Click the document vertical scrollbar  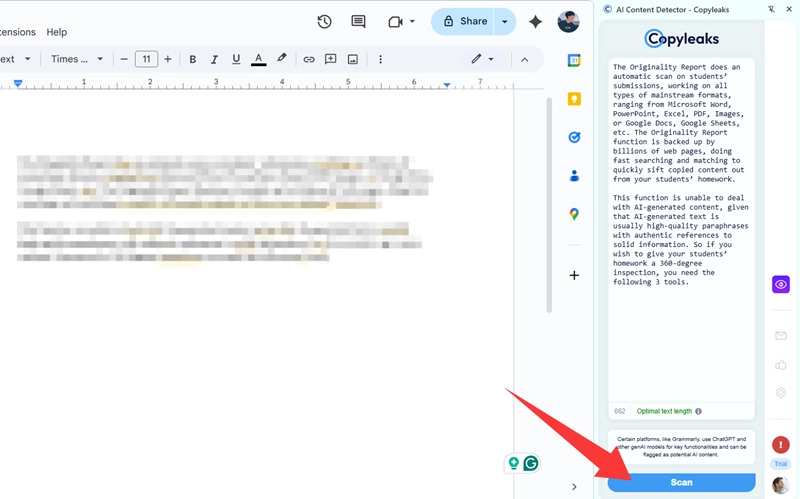(x=549, y=204)
